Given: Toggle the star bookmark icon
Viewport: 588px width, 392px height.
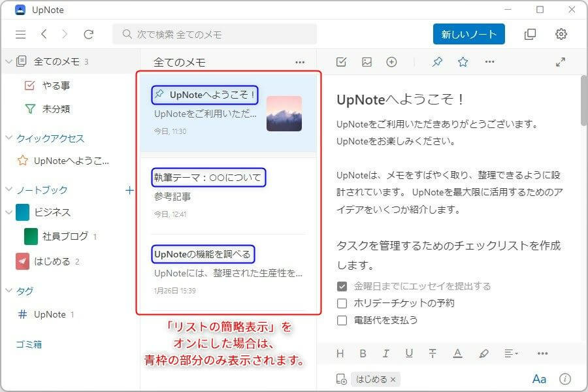Looking at the screenshot, I should coord(463,61).
